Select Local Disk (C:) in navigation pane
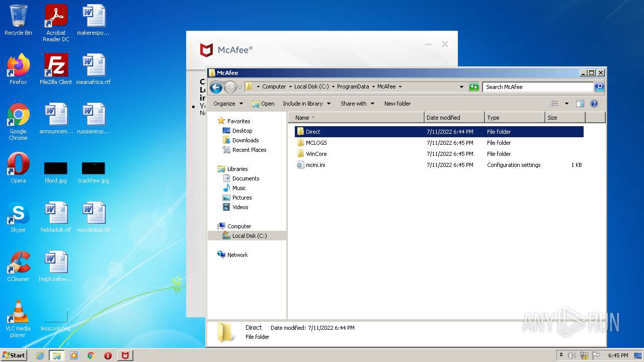Image resolution: width=644 pixels, height=362 pixels. point(247,236)
